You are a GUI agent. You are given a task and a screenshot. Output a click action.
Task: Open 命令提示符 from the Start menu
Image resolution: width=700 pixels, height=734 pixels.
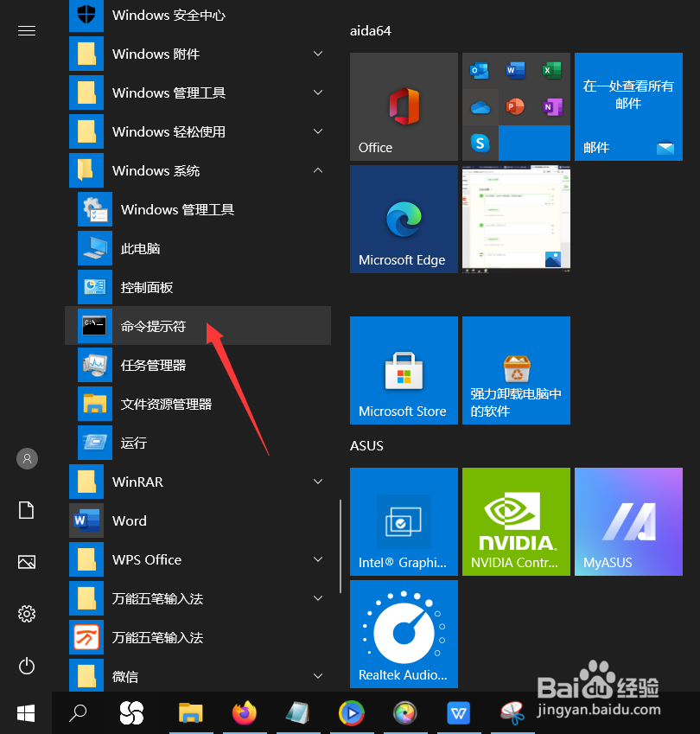(173, 326)
